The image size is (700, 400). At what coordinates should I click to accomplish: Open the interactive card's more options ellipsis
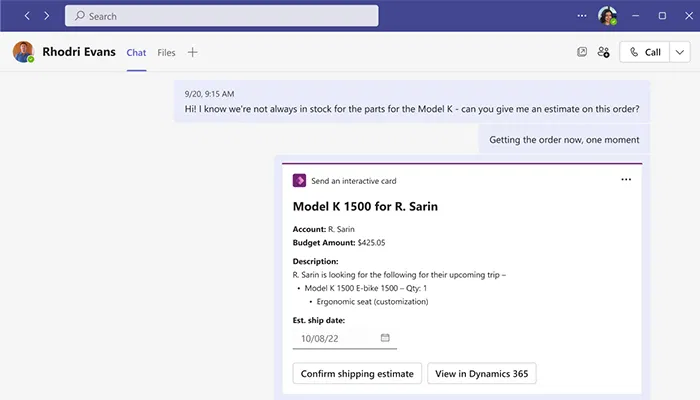click(626, 180)
